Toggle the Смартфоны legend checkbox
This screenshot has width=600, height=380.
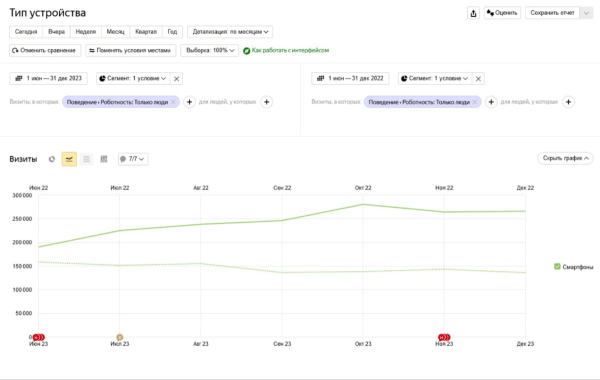(x=557, y=267)
